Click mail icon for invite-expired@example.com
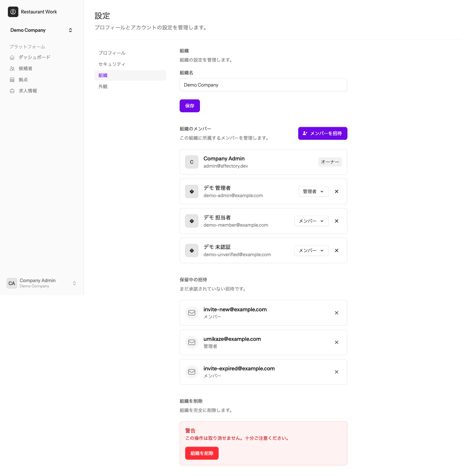This screenshot has width=472, height=476. pos(192,372)
